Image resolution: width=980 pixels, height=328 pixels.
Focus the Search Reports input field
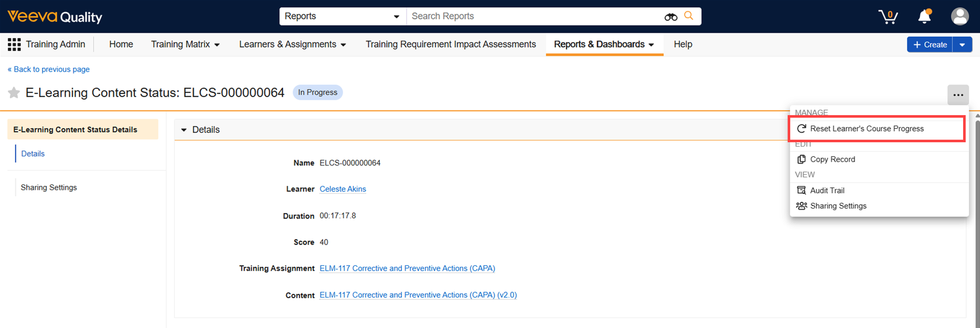[534, 16]
